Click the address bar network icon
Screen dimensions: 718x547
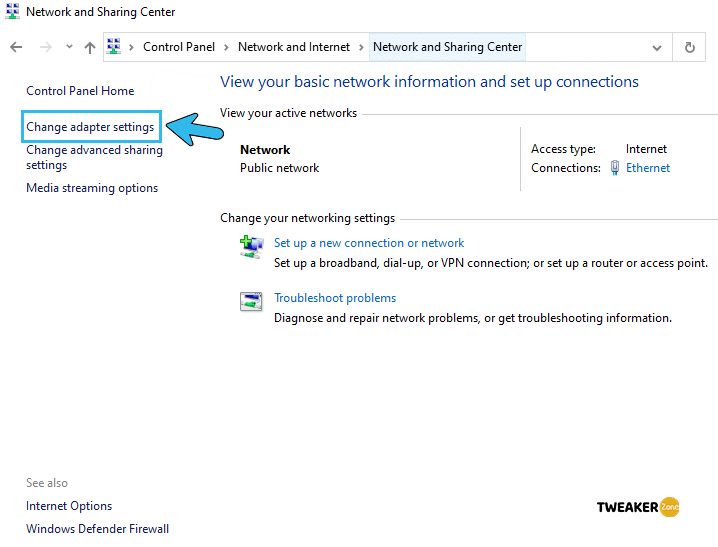tap(114, 47)
